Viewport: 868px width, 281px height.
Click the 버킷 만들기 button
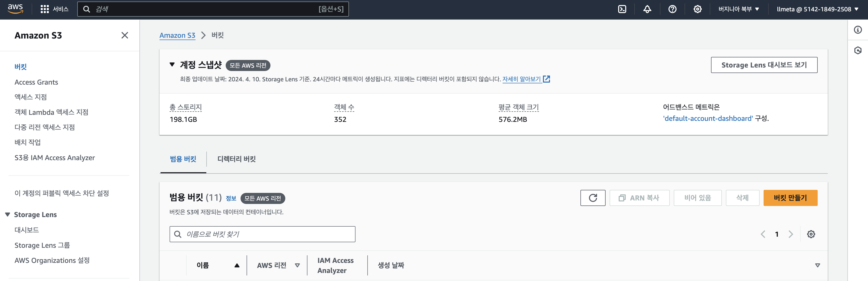point(790,198)
